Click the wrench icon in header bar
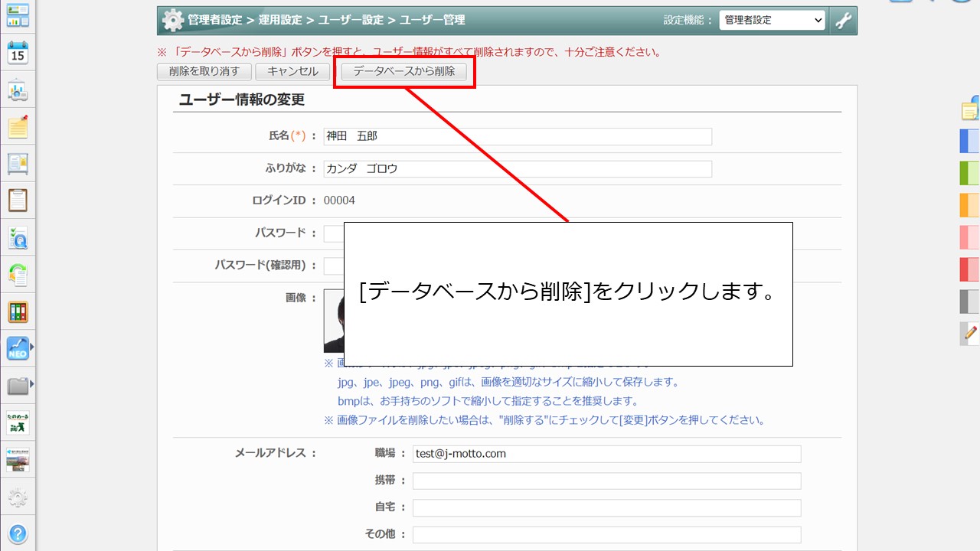980x551 pixels. (843, 21)
